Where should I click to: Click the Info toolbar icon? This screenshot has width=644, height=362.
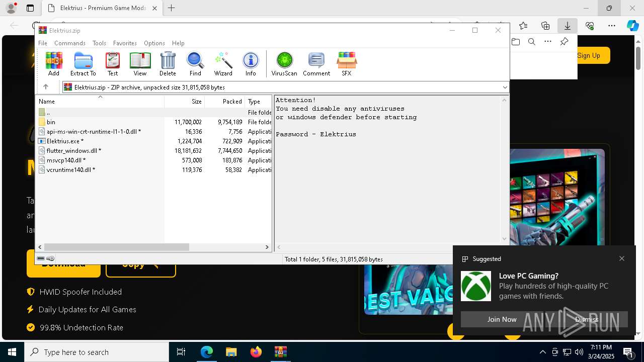251,64
